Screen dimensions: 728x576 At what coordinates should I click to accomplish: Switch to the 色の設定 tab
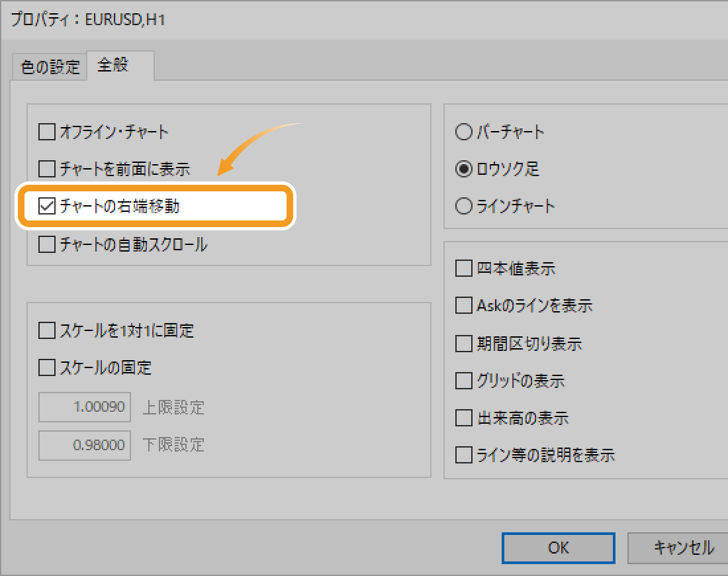coord(50,67)
